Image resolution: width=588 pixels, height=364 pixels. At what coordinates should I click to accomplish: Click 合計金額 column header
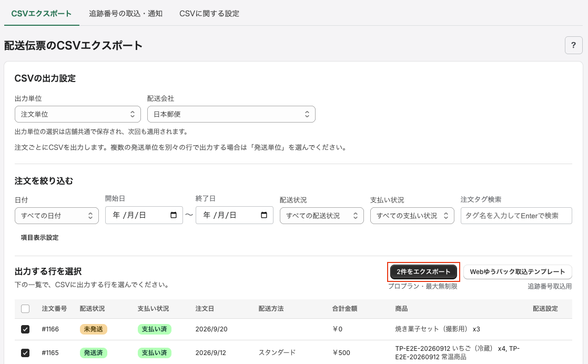pos(344,309)
